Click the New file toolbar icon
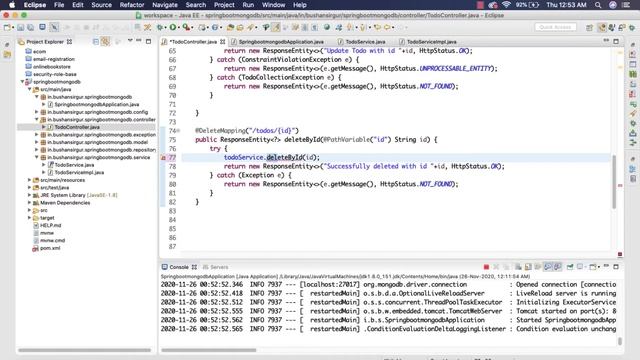This screenshot has height=360, width=640. 7,27
